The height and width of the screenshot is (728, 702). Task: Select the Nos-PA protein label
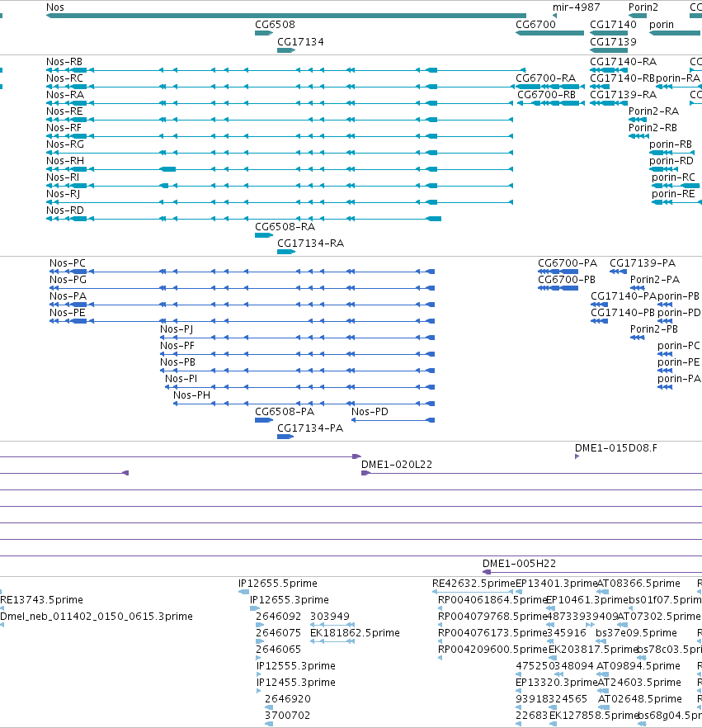click(68, 296)
